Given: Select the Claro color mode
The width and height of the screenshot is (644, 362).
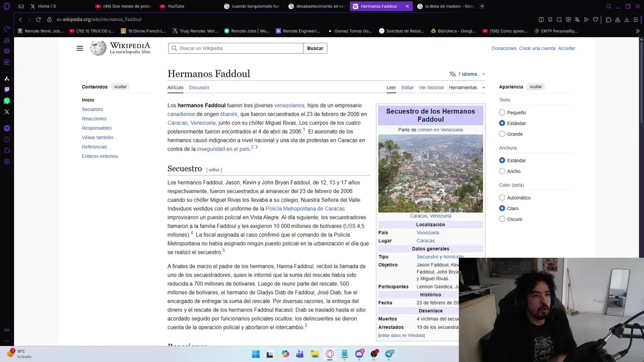Looking at the screenshot, I should (x=502, y=208).
